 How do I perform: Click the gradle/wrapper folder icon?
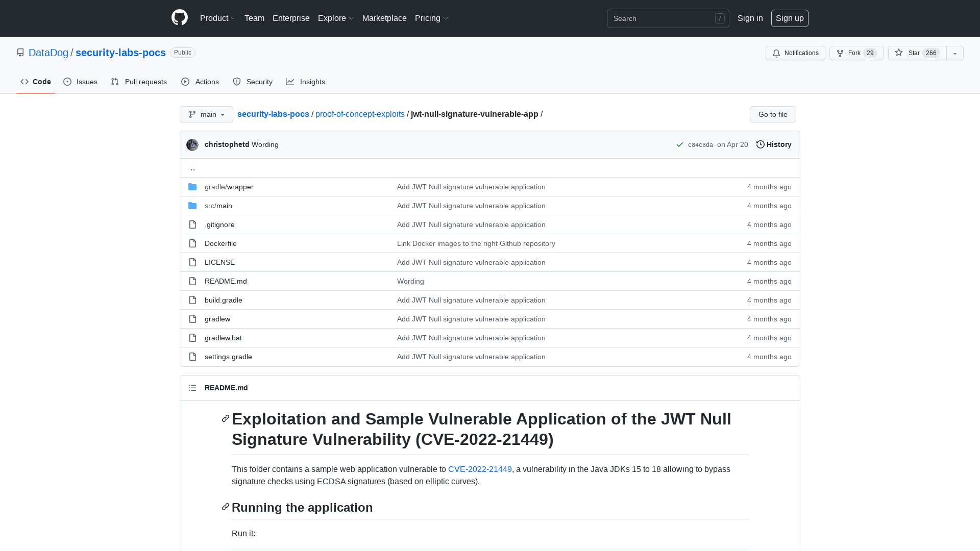[x=192, y=187]
